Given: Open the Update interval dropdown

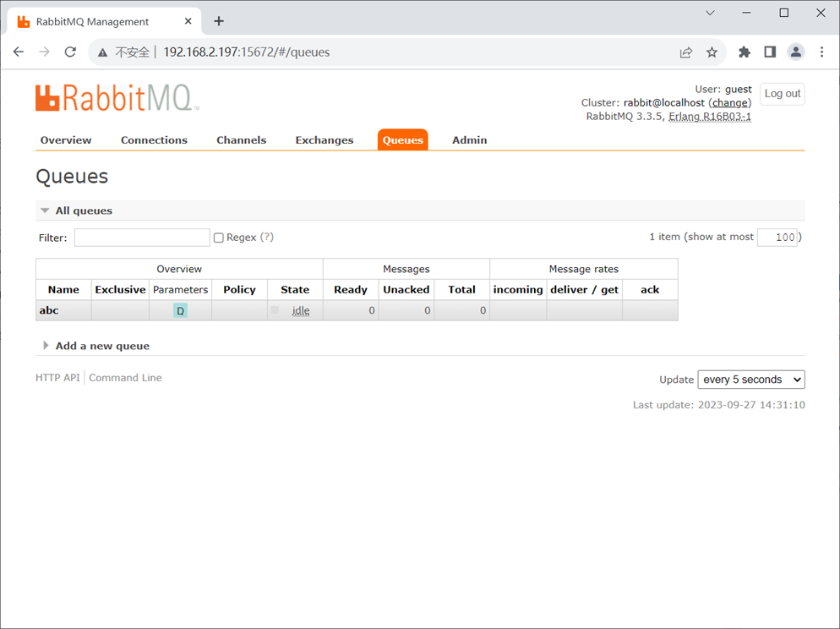Looking at the screenshot, I should [751, 380].
